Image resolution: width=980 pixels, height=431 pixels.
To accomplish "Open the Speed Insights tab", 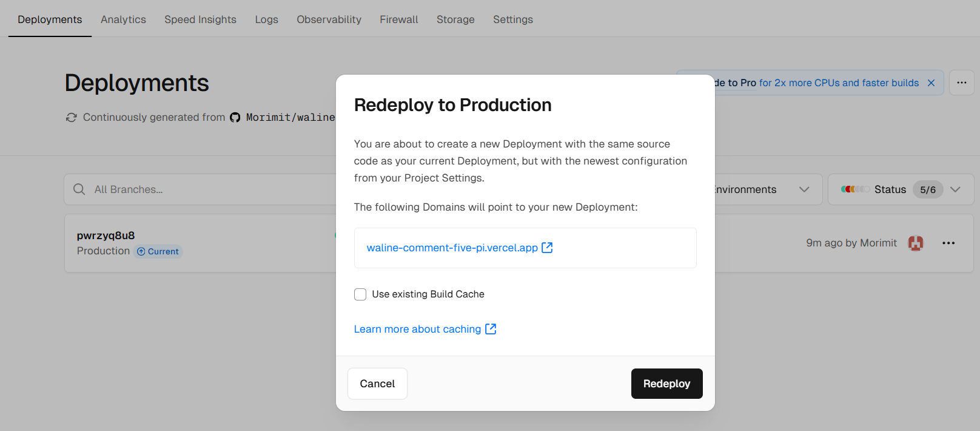I will point(200,19).
